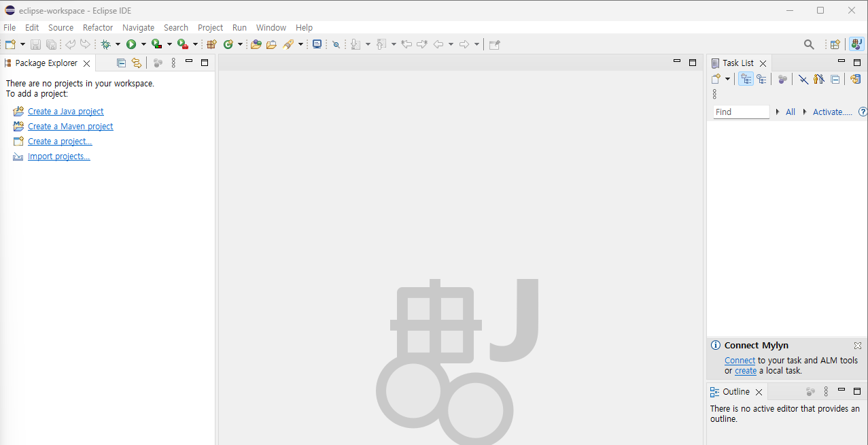The height and width of the screenshot is (445, 868).
Task: Toggle Link with Editor in Package Explorer
Action: click(137, 63)
